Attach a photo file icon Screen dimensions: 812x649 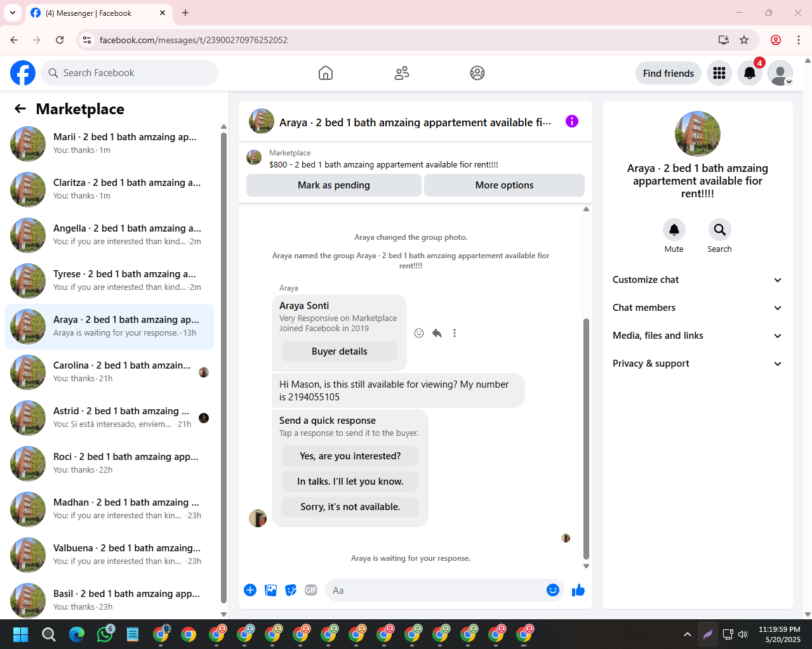point(270,590)
